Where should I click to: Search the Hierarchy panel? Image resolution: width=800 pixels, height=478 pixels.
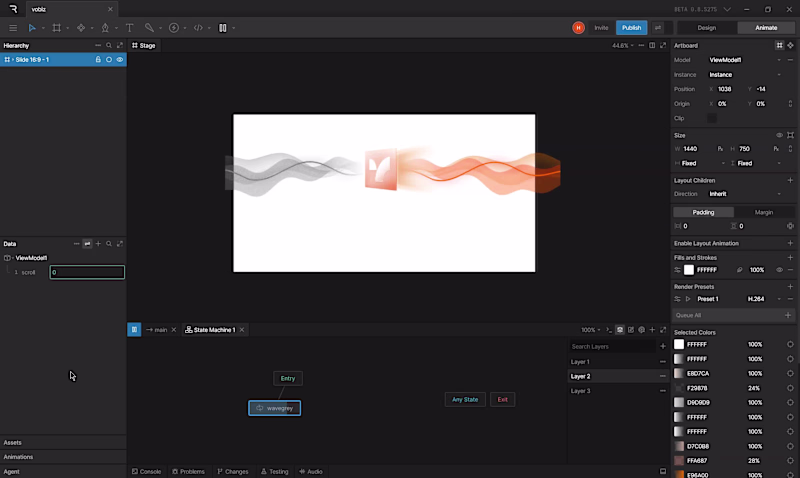point(109,45)
